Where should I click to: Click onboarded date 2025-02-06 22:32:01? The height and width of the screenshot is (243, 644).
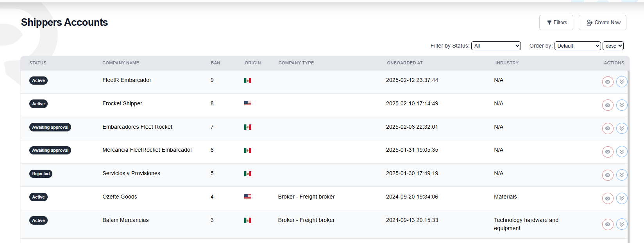click(412, 127)
